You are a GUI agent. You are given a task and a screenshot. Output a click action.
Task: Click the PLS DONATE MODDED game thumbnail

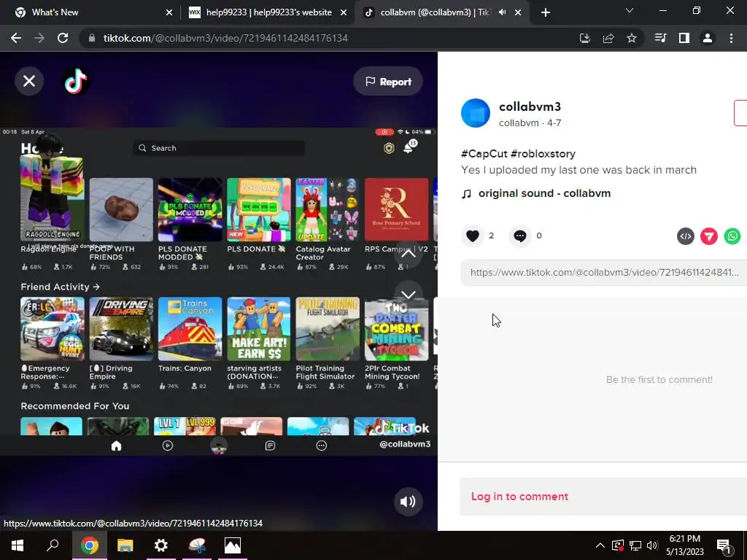[x=190, y=209]
